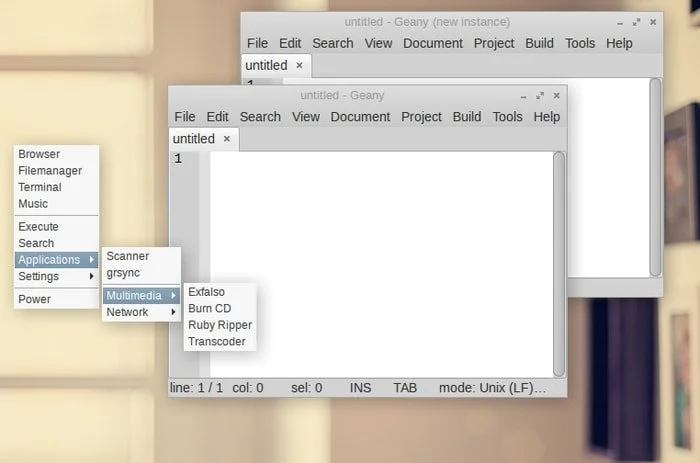Launch Scanner from Applications submenu
This screenshot has width=700, height=463.
(141, 256)
